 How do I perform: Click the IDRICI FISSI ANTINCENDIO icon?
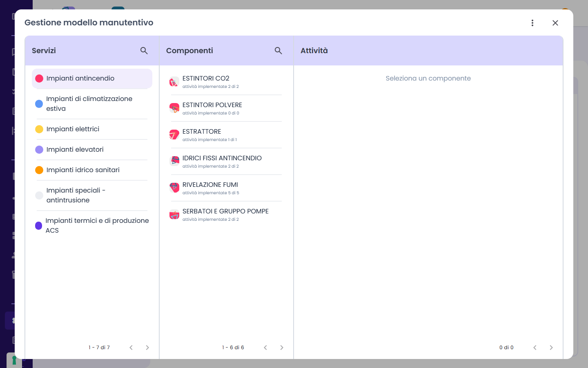174,162
